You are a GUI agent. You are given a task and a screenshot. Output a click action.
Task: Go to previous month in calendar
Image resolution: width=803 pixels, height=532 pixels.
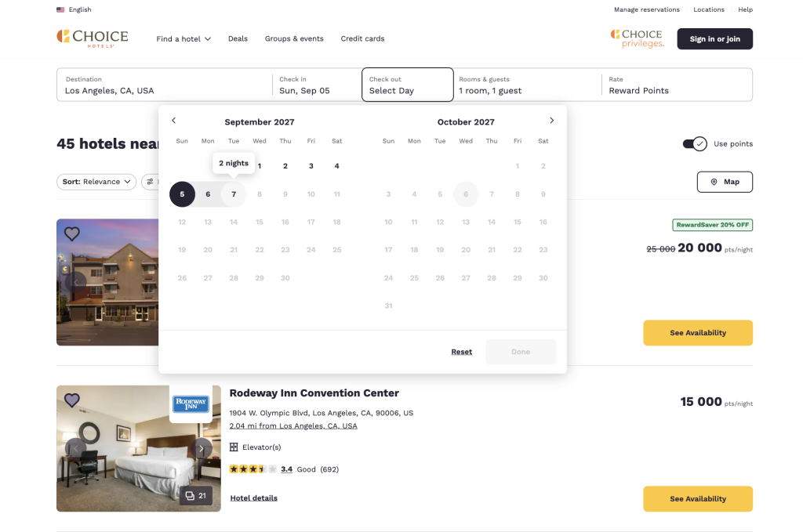(x=173, y=120)
